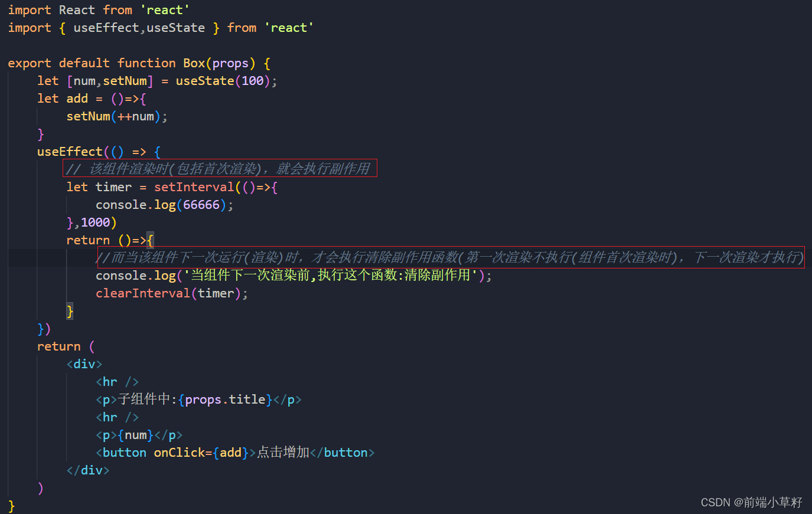Image resolution: width=812 pixels, height=514 pixels.
Task: Click 'clearInterval(timer)' statement
Action: (172, 293)
